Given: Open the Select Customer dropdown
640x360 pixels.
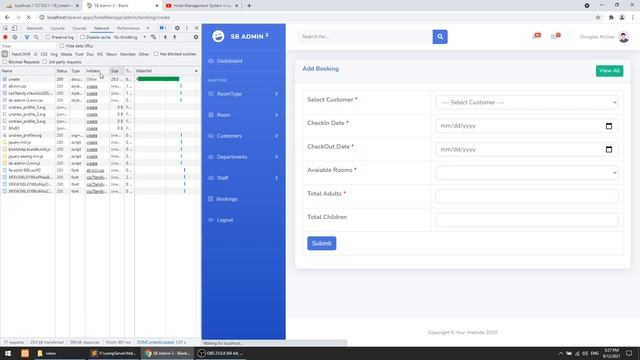Looking at the screenshot, I should 527,102.
